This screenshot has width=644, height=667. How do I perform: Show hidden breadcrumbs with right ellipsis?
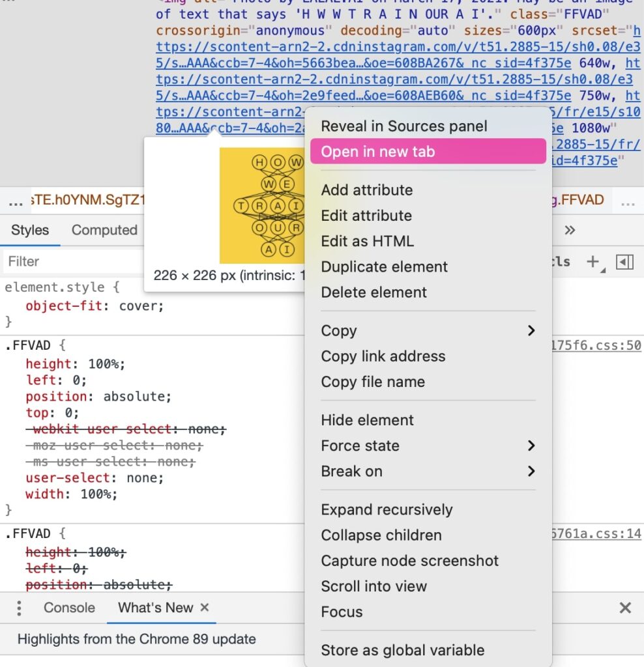coord(628,202)
